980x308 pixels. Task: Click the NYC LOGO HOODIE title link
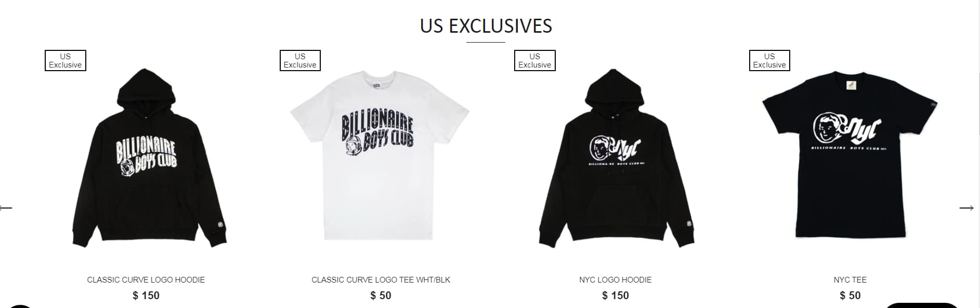click(616, 280)
